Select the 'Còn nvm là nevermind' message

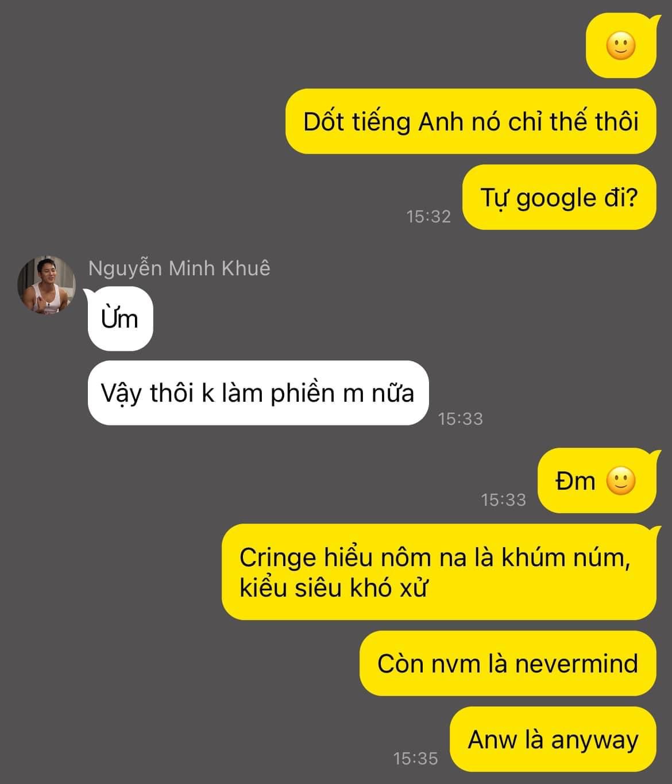[x=508, y=663]
